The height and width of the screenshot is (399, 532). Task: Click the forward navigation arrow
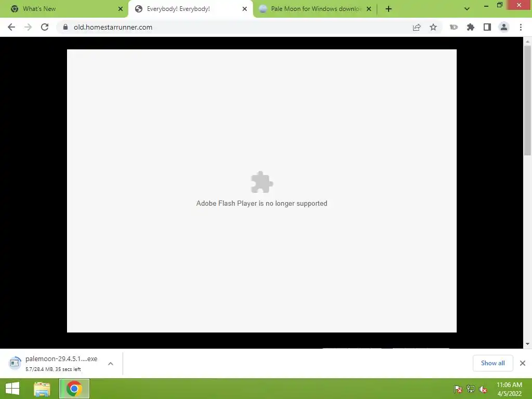28,27
